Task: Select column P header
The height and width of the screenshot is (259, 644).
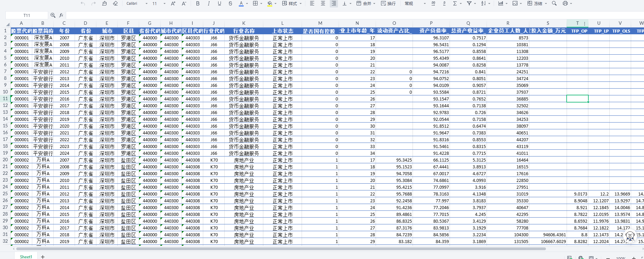Action: [x=431, y=23]
